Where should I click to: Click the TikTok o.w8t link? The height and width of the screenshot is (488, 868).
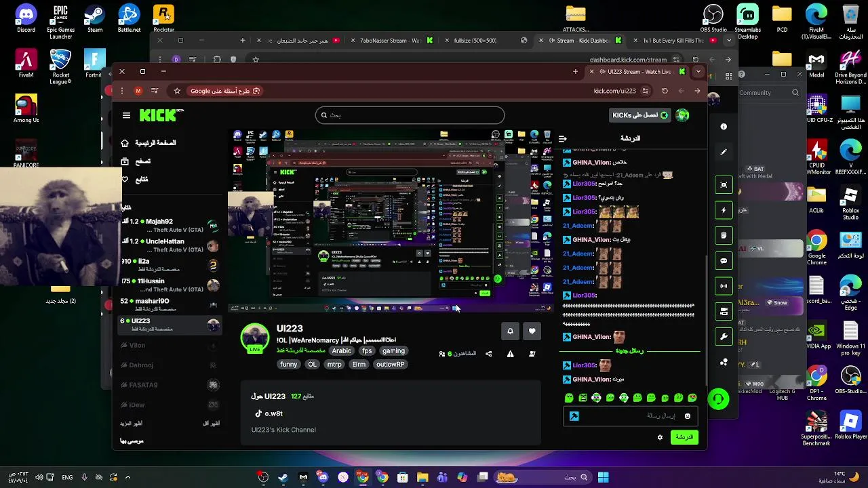click(x=269, y=413)
